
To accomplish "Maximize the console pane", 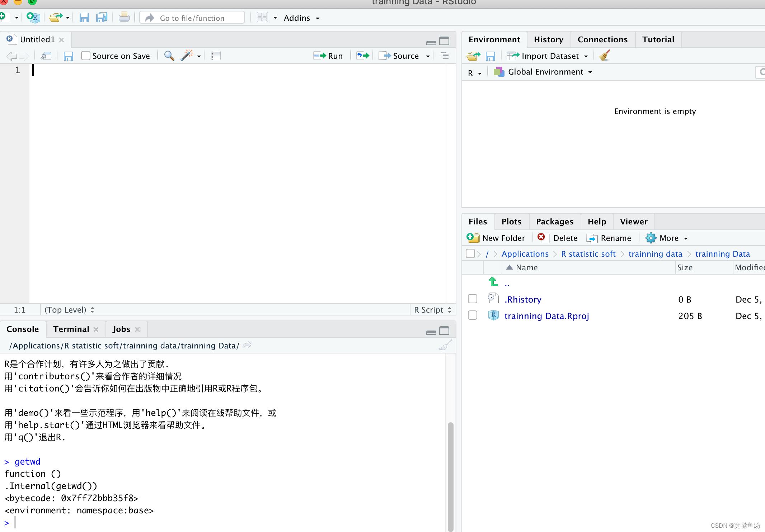I will click(x=444, y=331).
